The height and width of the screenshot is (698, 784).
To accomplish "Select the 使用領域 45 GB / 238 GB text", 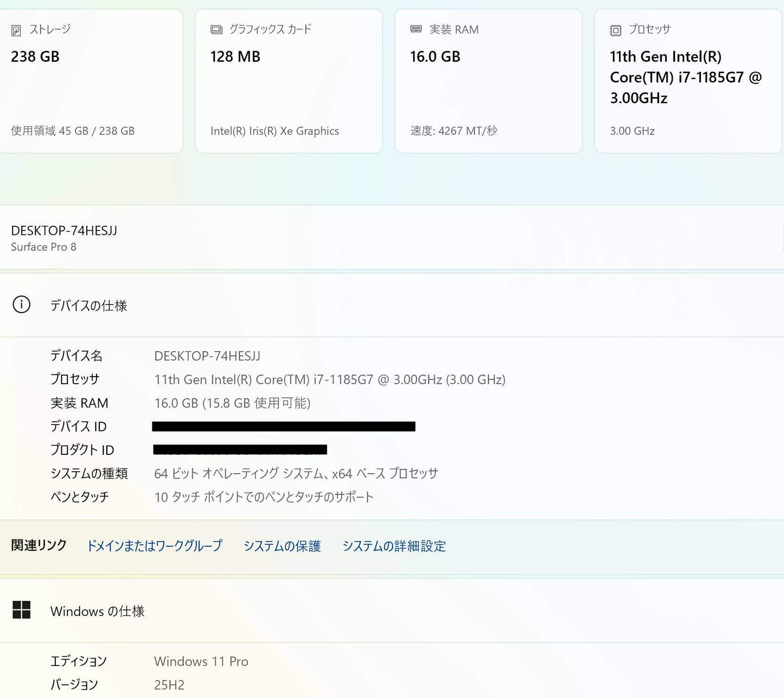I will [x=73, y=131].
